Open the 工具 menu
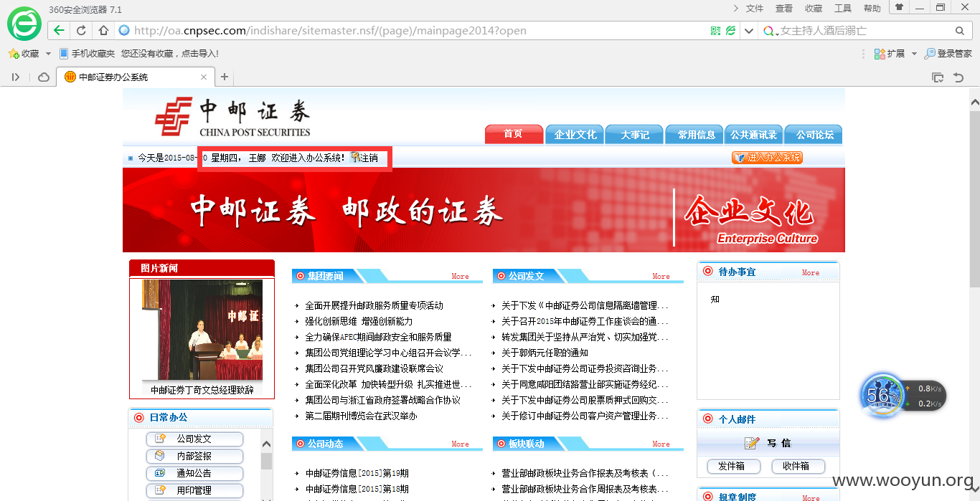 pyautogui.click(x=843, y=9)
